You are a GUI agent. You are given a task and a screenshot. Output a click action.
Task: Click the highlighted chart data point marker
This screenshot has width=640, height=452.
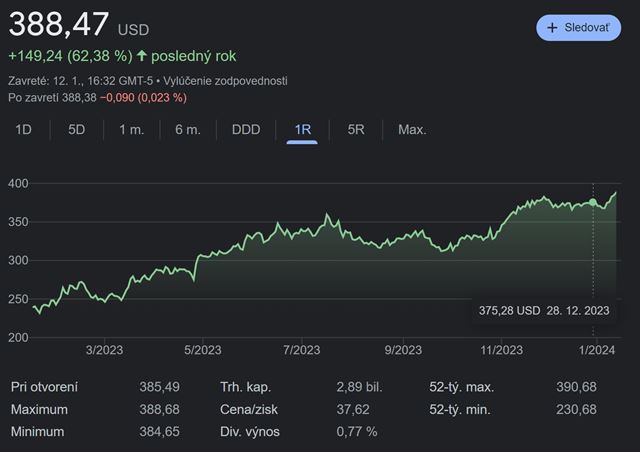coord(593,202)
